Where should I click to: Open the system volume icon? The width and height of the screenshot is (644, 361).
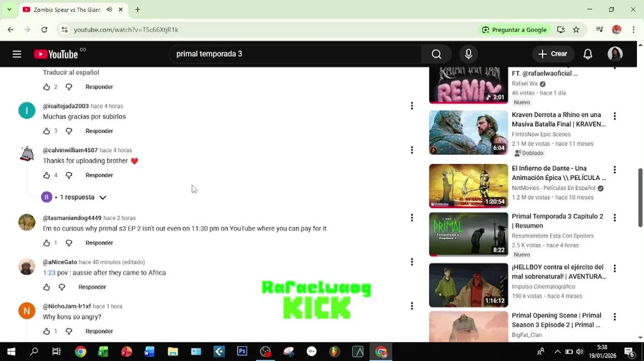[x=580, y=352]
